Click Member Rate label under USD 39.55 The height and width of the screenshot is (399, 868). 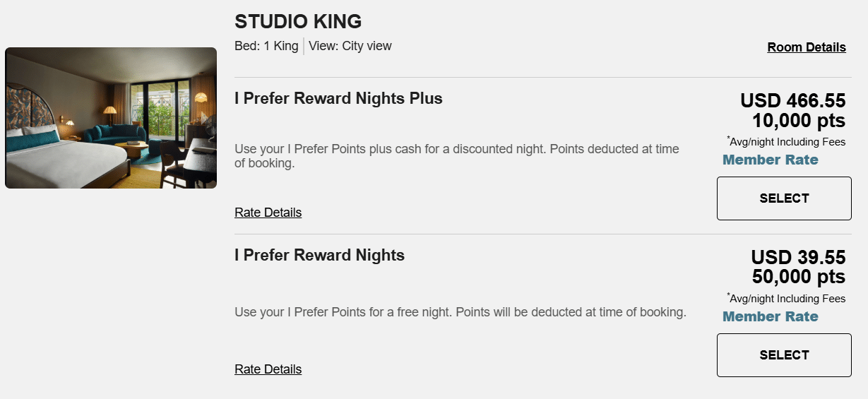click(770, 316)
